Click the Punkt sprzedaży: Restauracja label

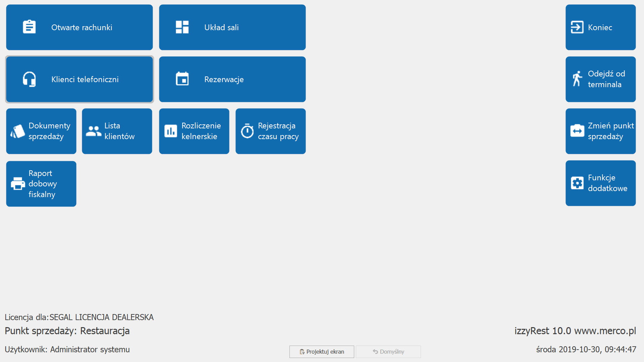[67, 331]
